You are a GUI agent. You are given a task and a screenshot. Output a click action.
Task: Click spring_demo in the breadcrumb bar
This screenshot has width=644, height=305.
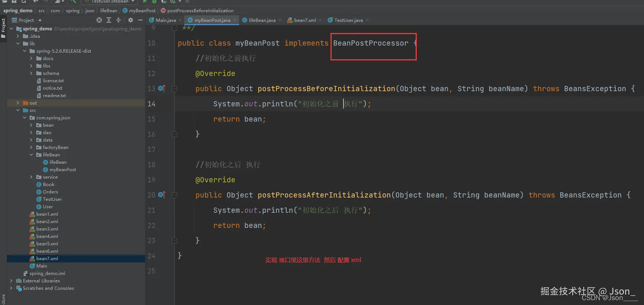(x=18, y=10)
